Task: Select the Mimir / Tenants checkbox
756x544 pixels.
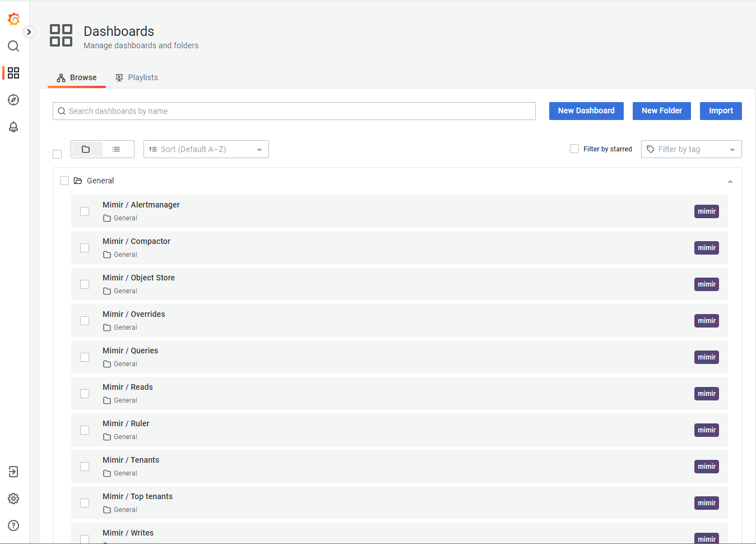Action: pyautogui.click(x=85, y=467)
